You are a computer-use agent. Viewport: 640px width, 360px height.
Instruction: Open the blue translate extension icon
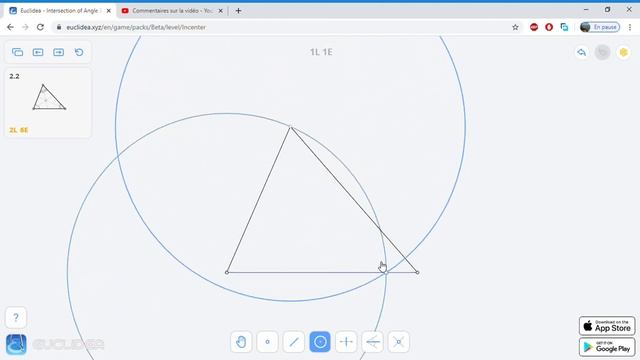(x=564, y=27)
